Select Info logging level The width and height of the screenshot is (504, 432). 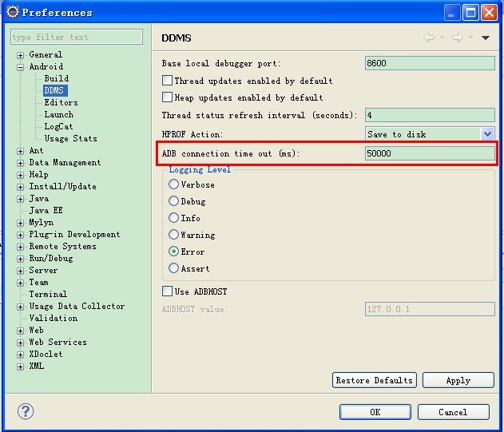click(x=173, y=218)
